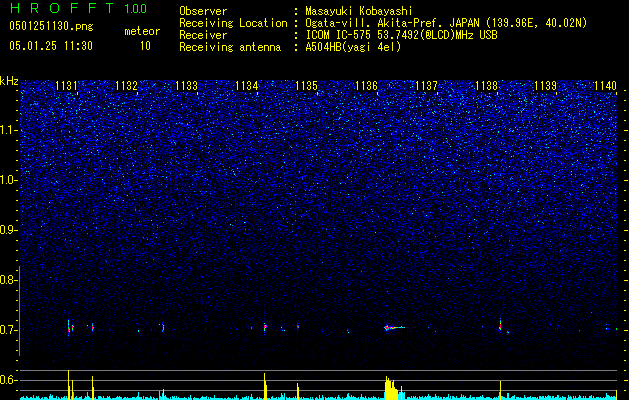Click time marker 1135
Screen dimensions: 629x400
click(306, 85)
